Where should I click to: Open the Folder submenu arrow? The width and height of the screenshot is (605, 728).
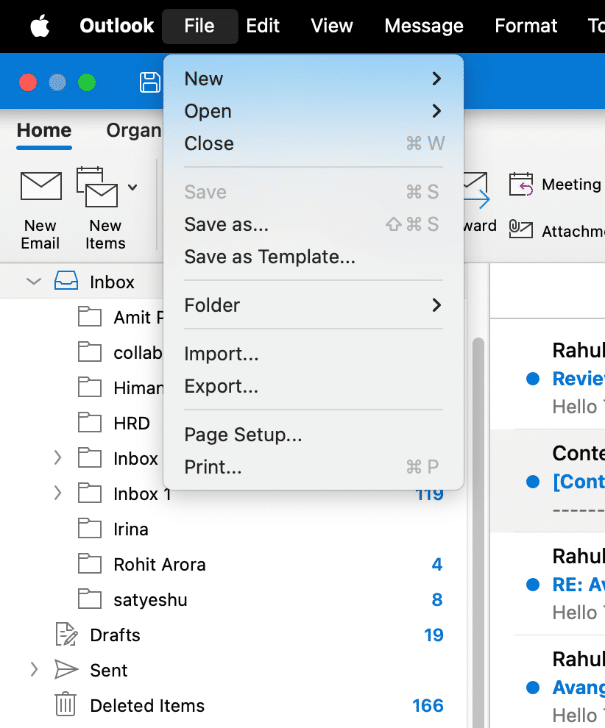coord(436,305)
